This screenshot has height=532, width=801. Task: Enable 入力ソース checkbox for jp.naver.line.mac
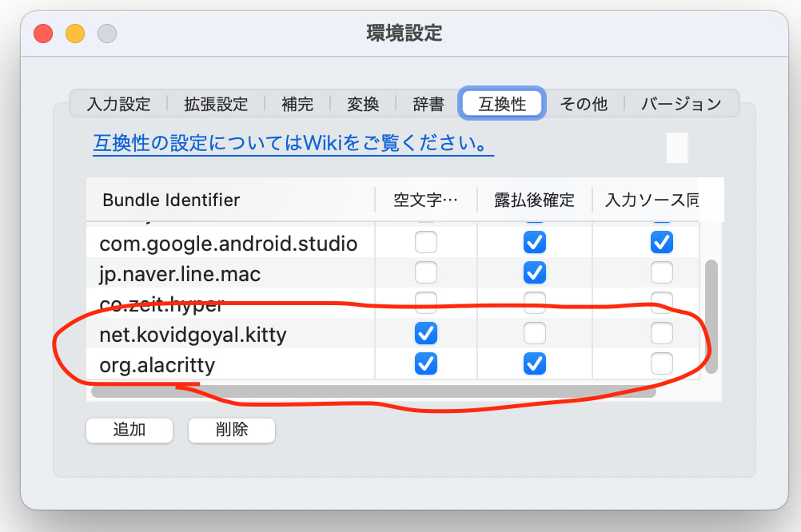tap(662, 272)
